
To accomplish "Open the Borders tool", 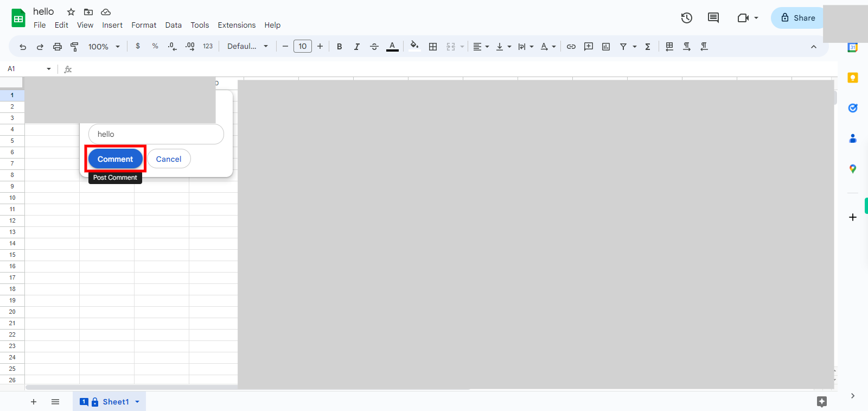I will point(433,47).
